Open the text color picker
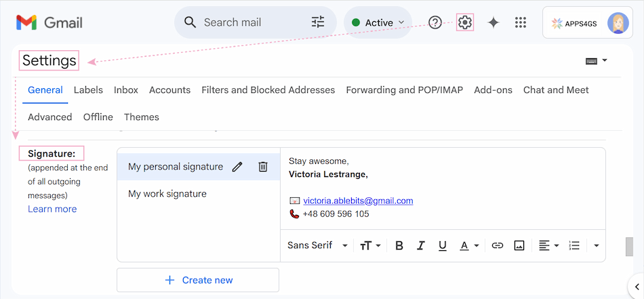Image resolution: width=644 pixels, height=299 pixels. (469, 245)
